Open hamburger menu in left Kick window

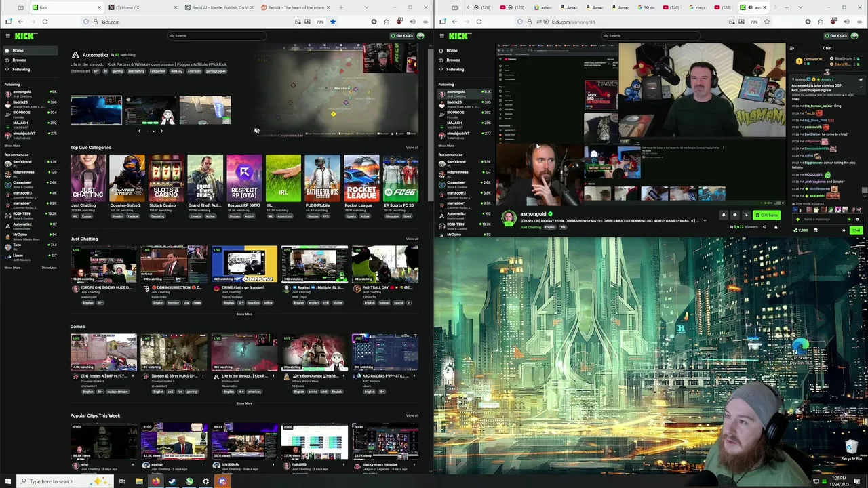[7, 36]
